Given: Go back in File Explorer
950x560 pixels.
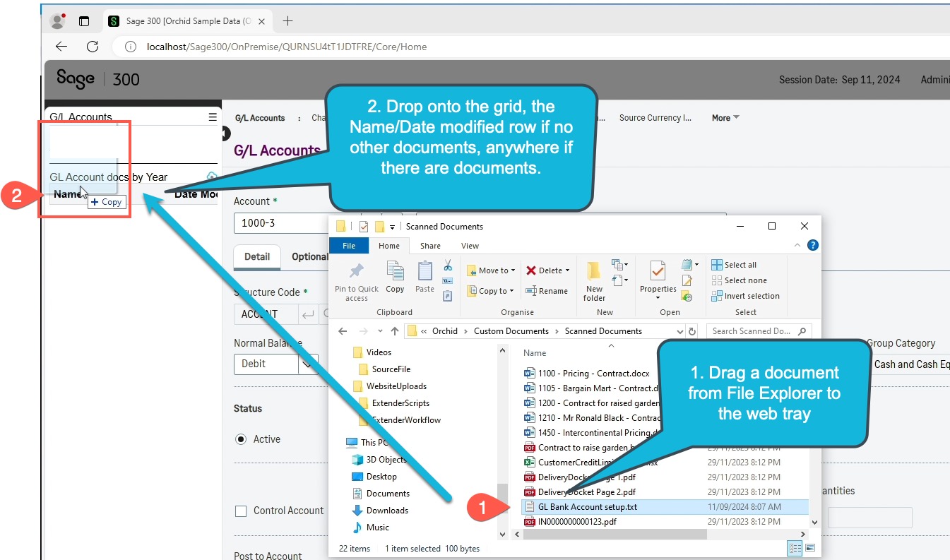Looking at the screenshot, I should pos(343,330).
